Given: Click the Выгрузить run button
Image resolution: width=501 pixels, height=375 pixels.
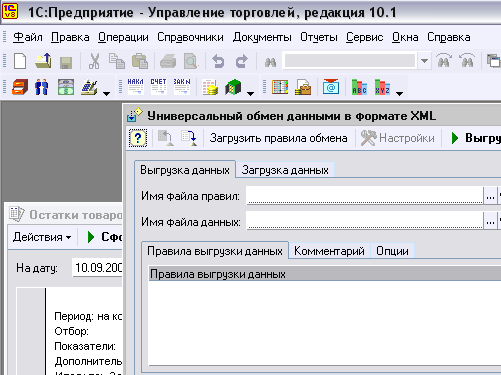Looking at the screenshot, I should coord(475,138).
